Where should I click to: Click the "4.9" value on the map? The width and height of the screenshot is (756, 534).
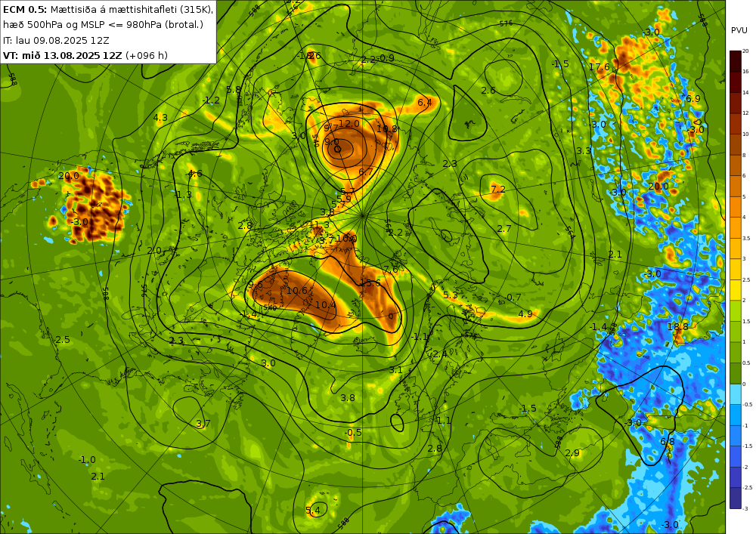[x=525, y=314]
